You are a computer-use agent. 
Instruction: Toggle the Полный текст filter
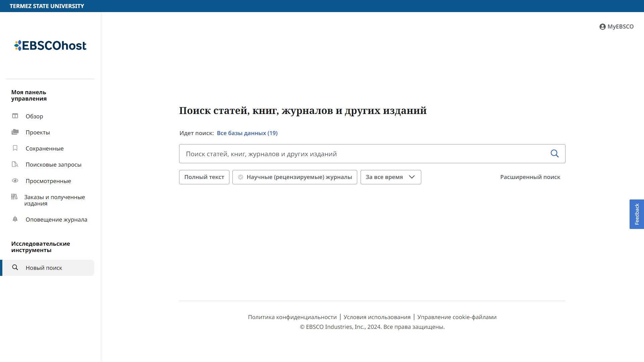point(204,177)
